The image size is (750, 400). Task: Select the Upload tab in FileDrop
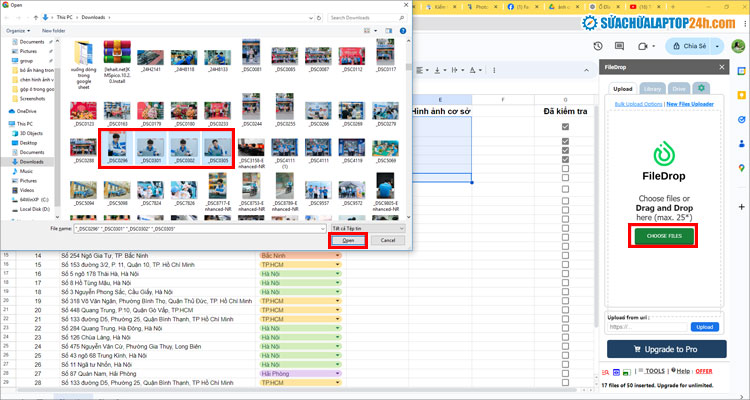coord(623,89)
